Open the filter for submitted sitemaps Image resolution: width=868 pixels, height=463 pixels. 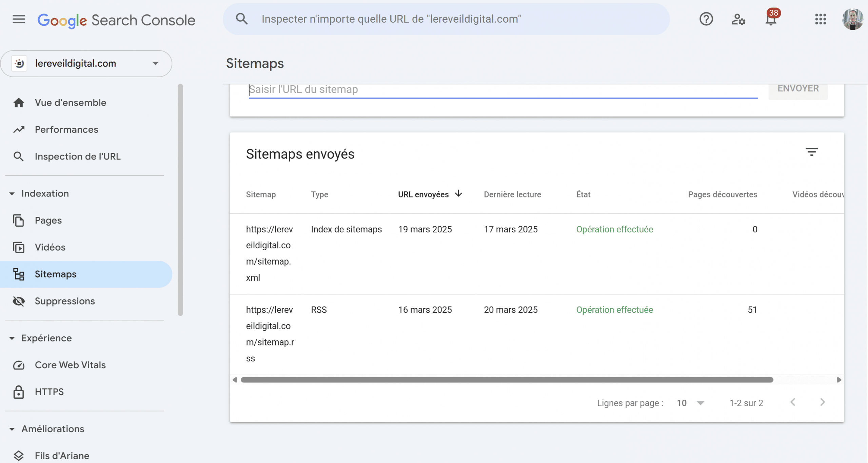click(812, 151)
